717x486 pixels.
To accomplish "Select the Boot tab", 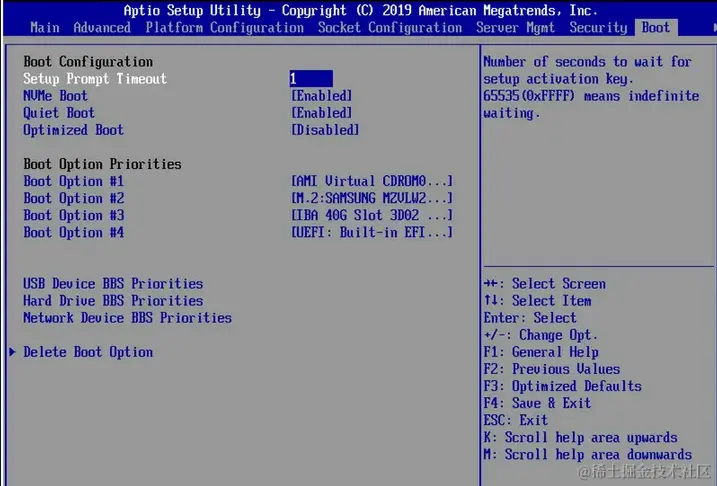I will tap(656, 27).
